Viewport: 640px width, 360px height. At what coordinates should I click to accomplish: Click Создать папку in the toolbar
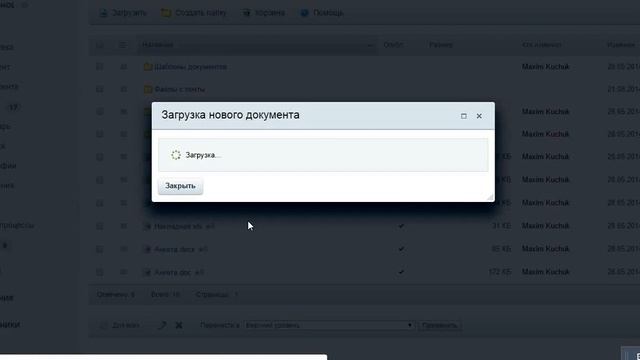click(193, 13)
